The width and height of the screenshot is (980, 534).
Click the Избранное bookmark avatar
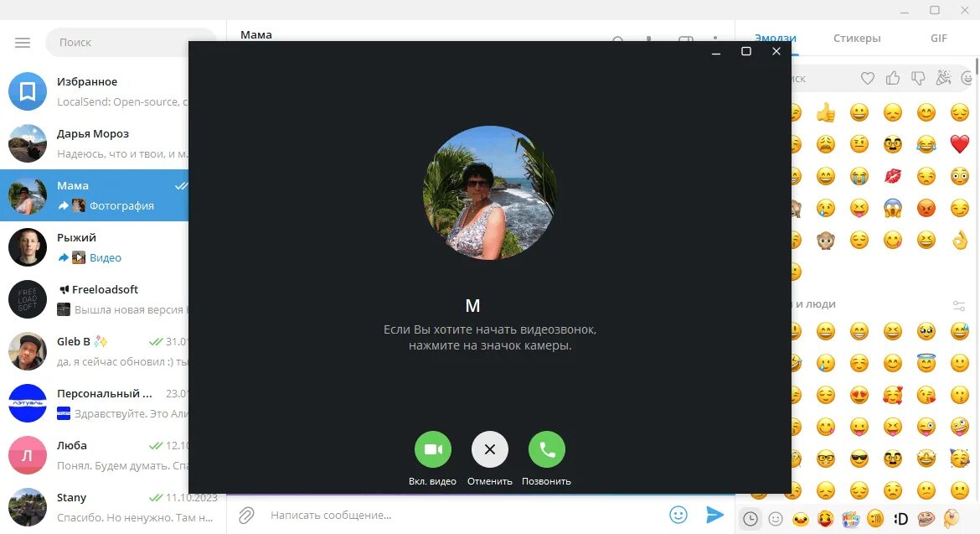pos(28,91)
